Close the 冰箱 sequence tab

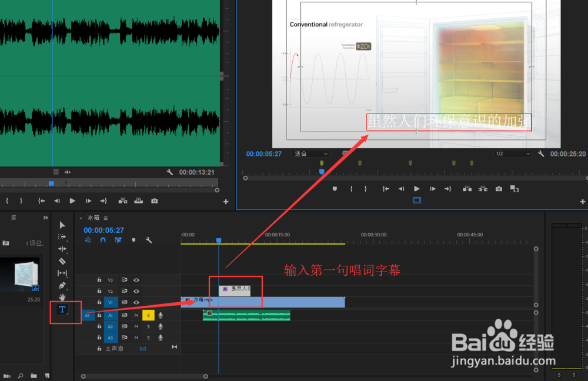point(81,218)
